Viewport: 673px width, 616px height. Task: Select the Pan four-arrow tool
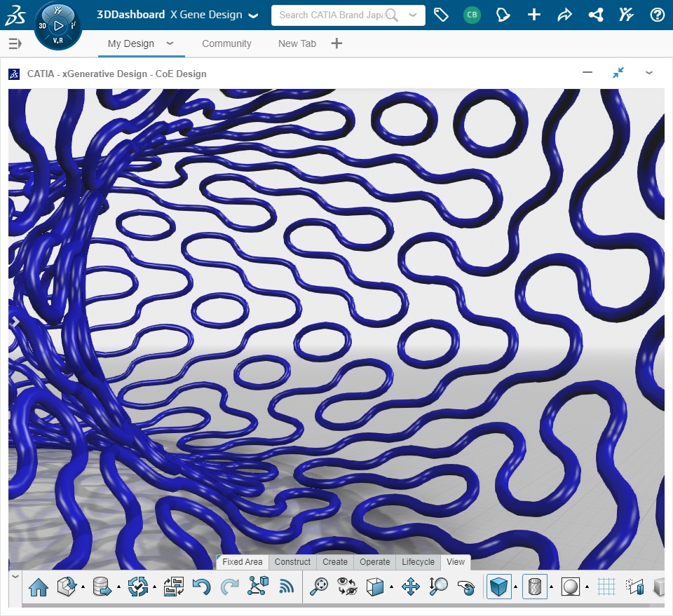coord(410,587)
